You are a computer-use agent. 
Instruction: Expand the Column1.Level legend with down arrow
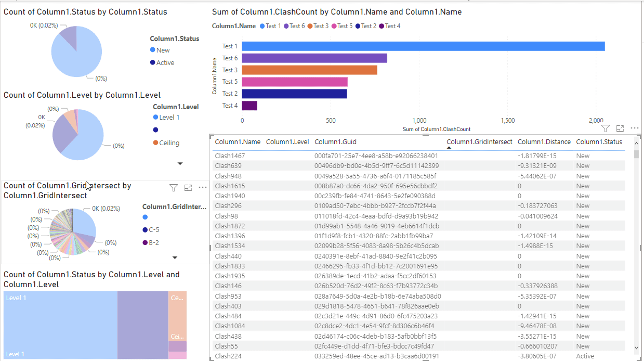(x=180, y=164)
